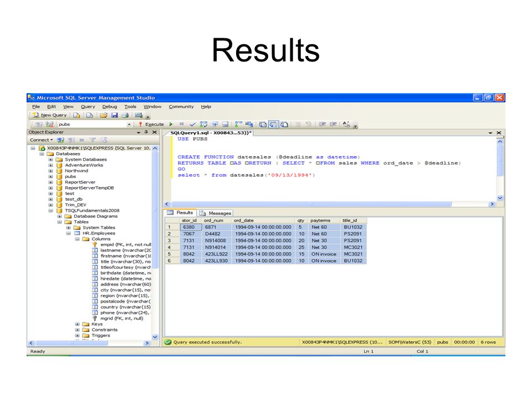Click the Activity Monitor icon in standard toolbar

(139, 115)
